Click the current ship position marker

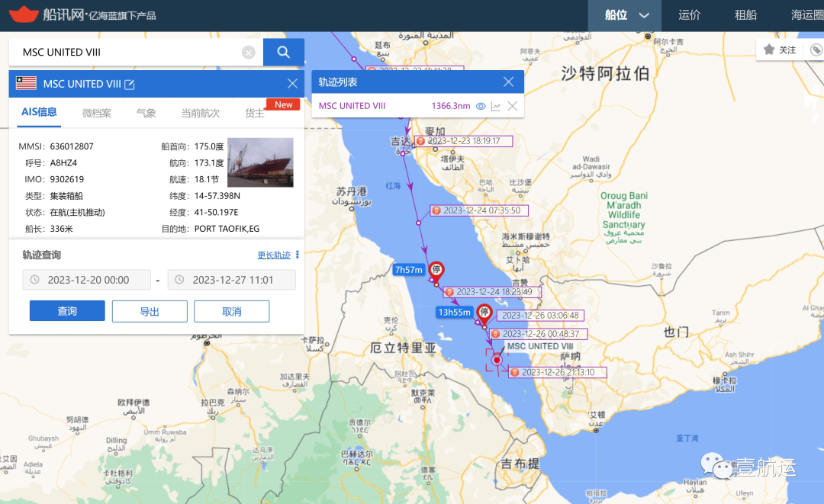pos(497,360)
